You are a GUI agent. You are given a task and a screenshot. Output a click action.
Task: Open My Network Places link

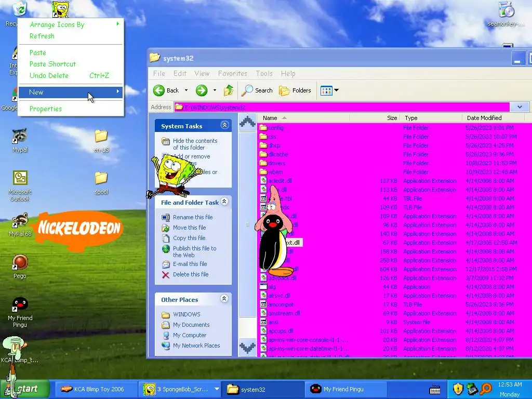click(x=196, y=345)
